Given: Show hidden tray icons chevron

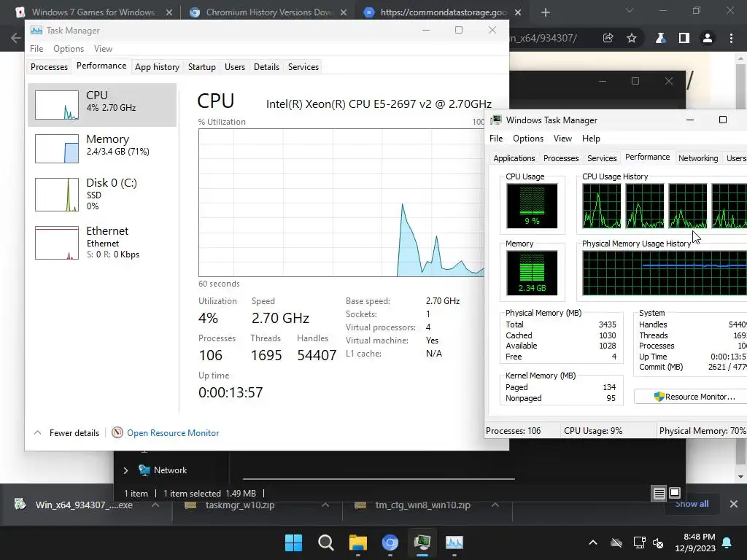Looking at the screenshot, I should point(593,542).
